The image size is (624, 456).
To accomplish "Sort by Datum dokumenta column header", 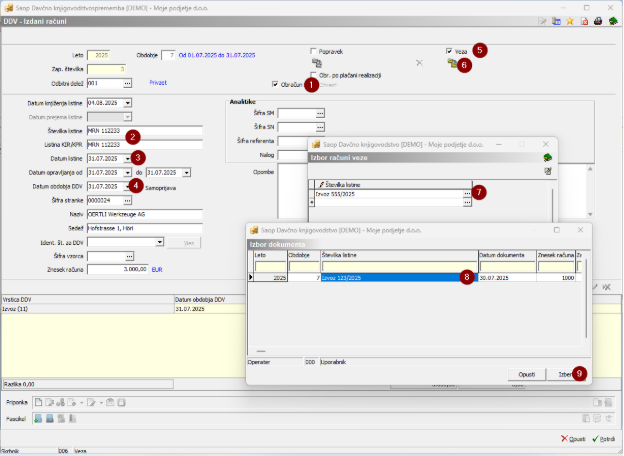I will (x=507, y=255).
